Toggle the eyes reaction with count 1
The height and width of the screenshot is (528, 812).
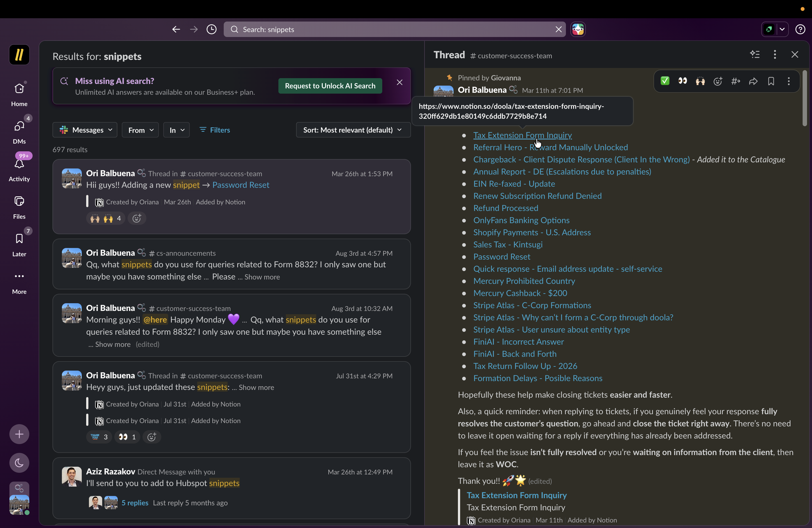tap(127, 437)
